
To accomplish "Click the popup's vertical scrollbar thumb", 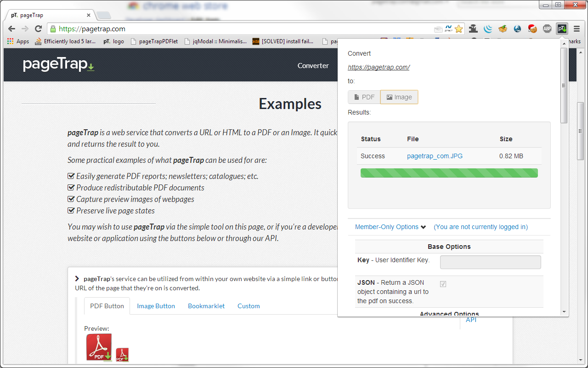I will [564, 85].
